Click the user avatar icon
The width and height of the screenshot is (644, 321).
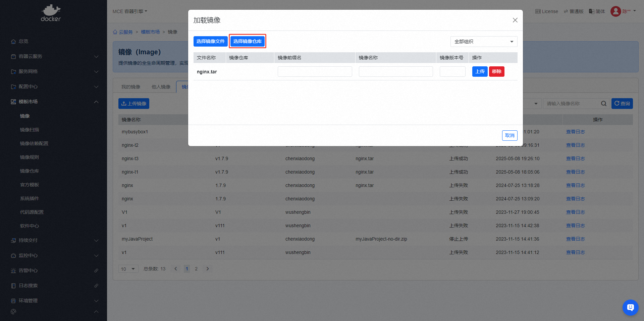point(615,11)
